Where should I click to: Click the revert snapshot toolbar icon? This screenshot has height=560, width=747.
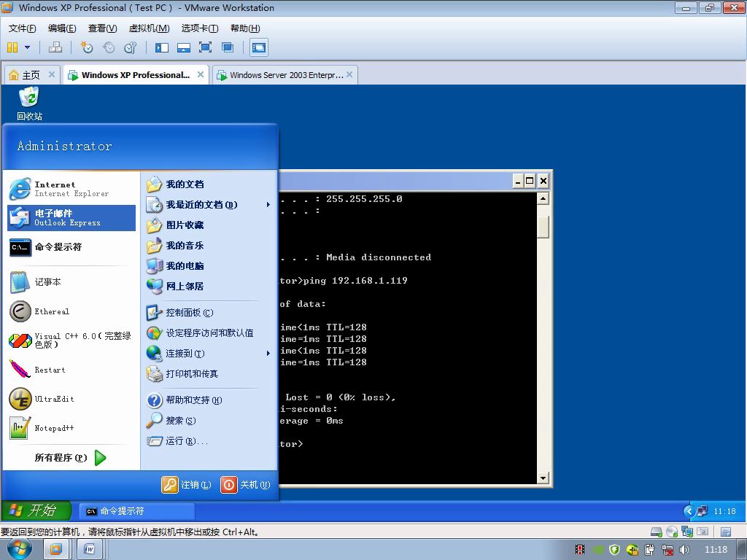(x=109, y=47)
